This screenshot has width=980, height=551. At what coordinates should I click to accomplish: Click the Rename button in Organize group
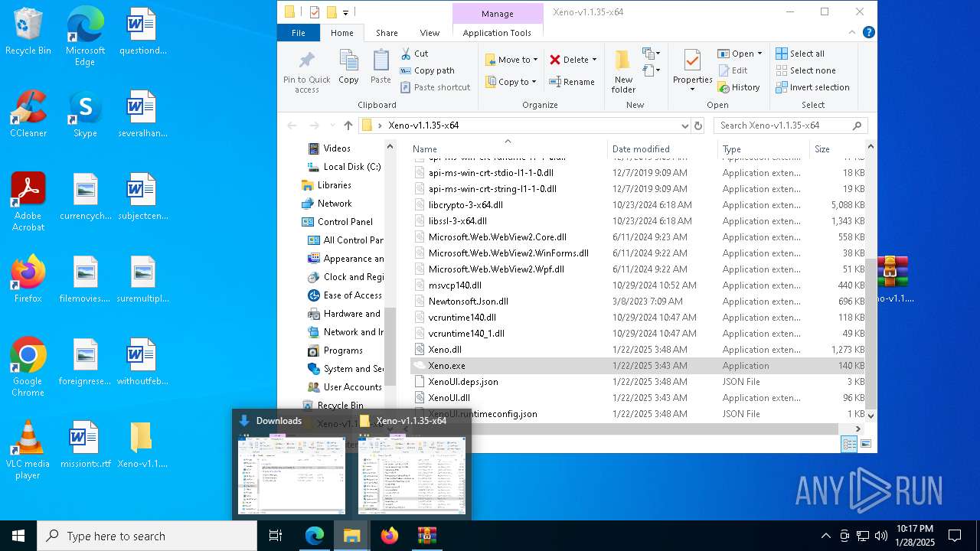[x=571, y=82]
